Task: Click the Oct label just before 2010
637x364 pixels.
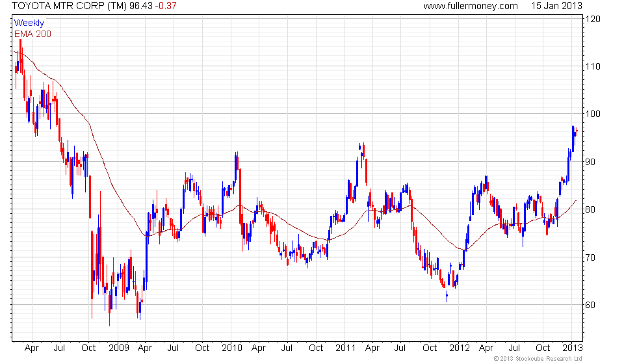Action: tap(202, 348)
